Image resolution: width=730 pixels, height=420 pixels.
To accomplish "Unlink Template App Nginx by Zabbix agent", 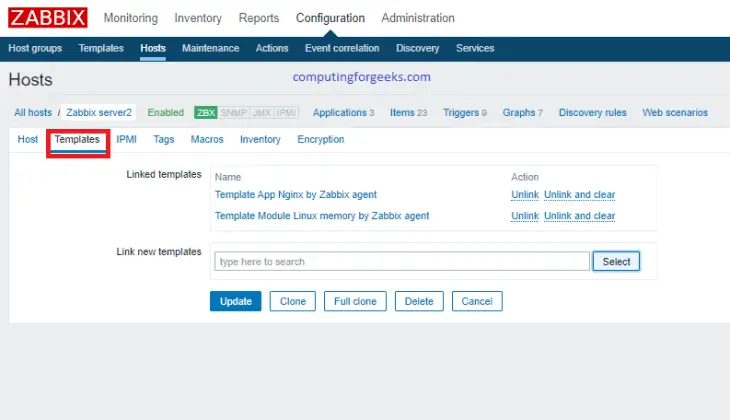I will coord(524,195).
